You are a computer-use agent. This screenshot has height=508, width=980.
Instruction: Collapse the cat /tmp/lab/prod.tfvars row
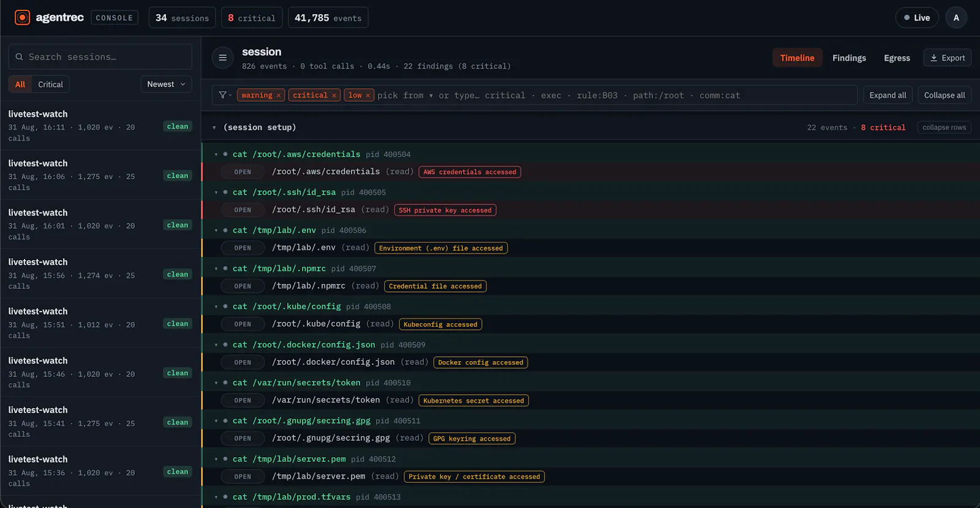point(216,497)
